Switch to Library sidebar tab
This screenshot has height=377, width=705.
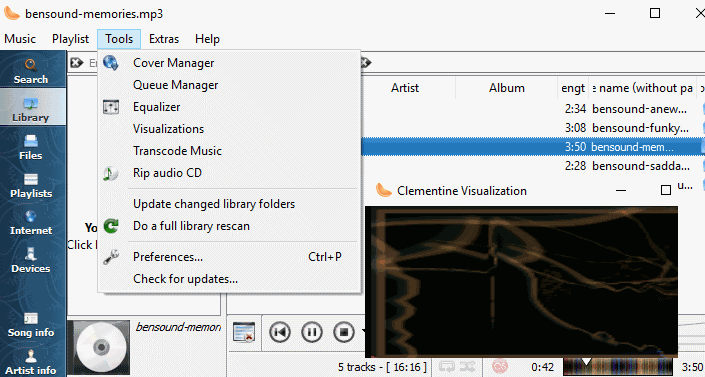[x=31, y=109]
